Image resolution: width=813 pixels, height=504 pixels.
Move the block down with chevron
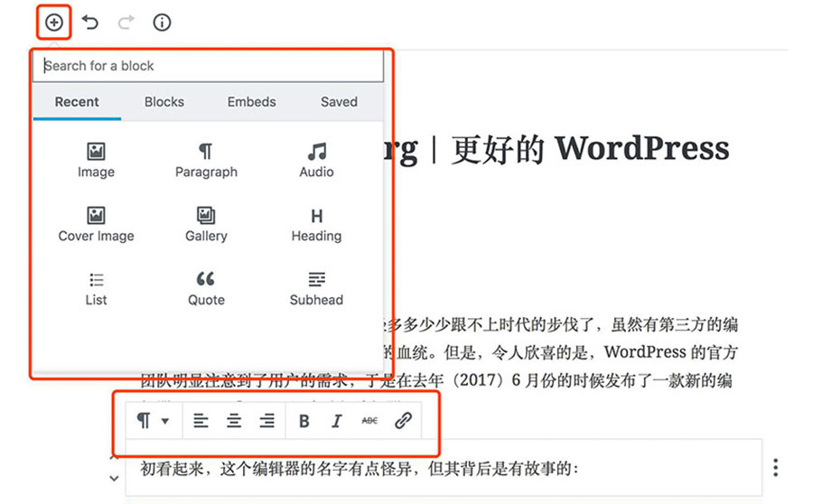[x=114, y=478]
